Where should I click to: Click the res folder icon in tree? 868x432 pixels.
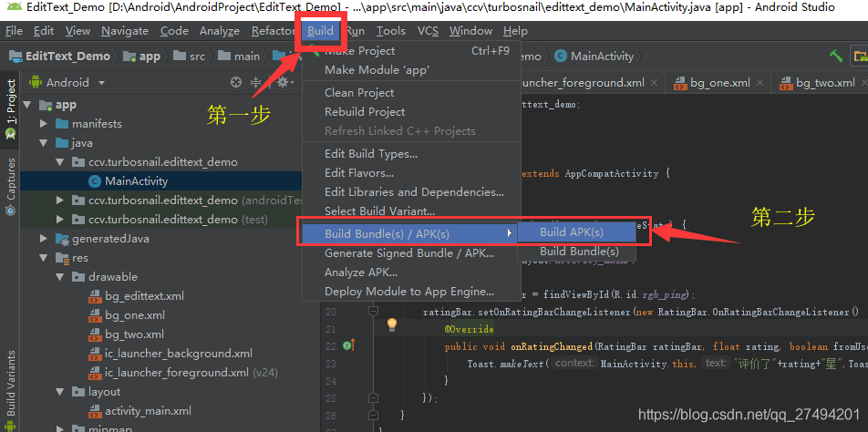click(x=62, y=258)
